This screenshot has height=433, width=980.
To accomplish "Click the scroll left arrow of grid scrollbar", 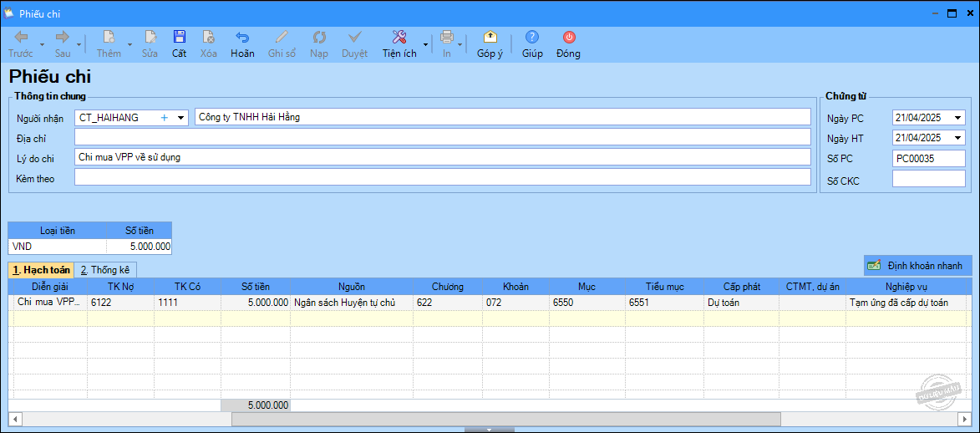I will pos(15,419).
